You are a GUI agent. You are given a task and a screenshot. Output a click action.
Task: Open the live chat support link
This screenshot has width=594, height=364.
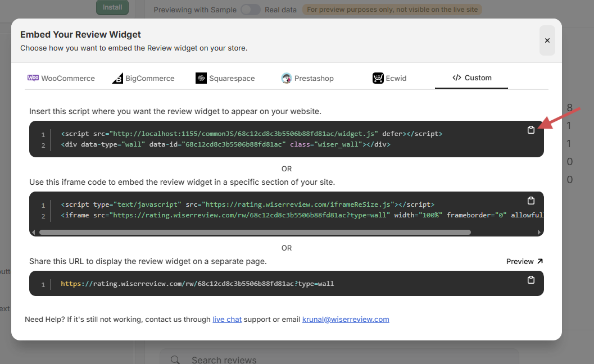[227, 320]
